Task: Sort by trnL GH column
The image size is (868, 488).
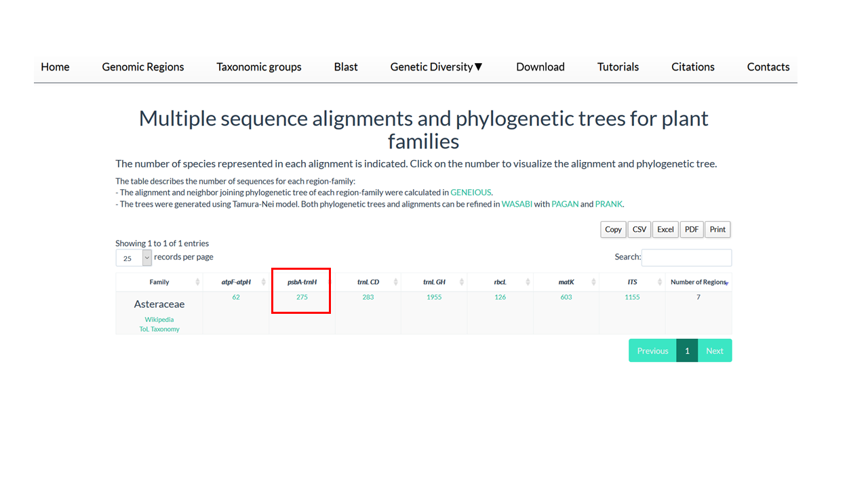Action: [x=434, y=282]
